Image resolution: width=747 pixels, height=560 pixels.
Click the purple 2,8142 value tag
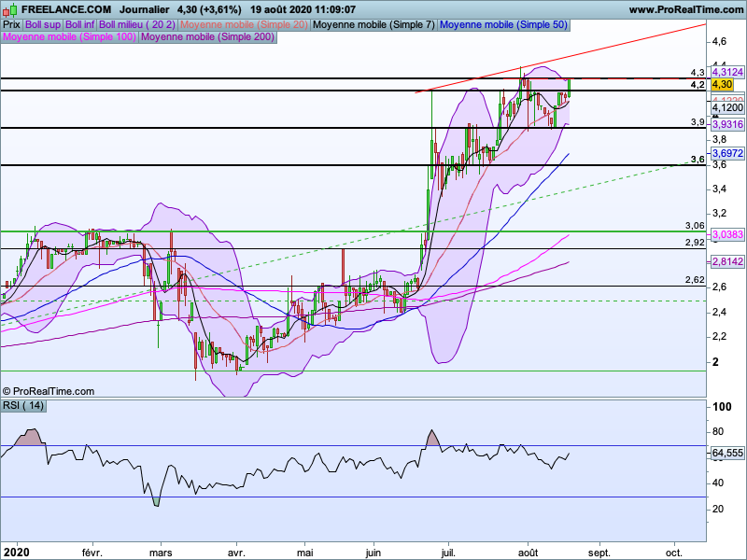click(727, 261)
